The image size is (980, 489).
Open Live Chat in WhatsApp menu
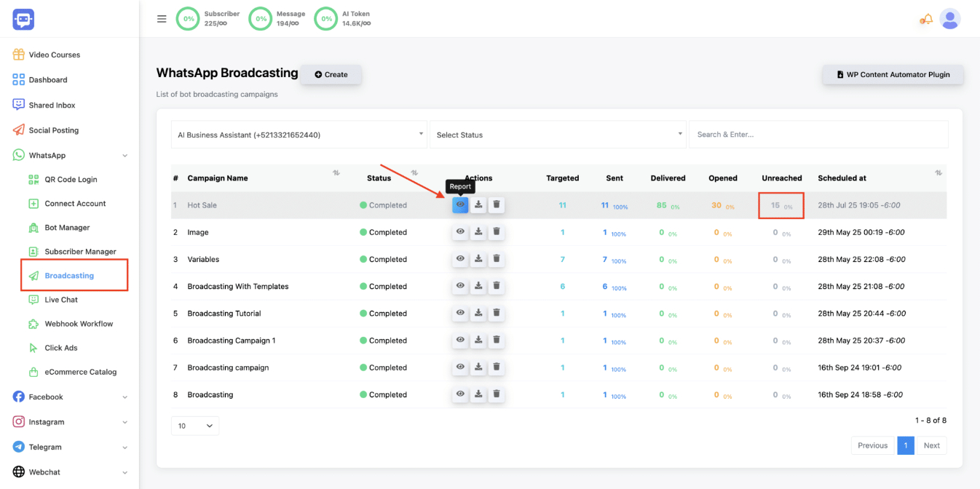coord(61,300)
